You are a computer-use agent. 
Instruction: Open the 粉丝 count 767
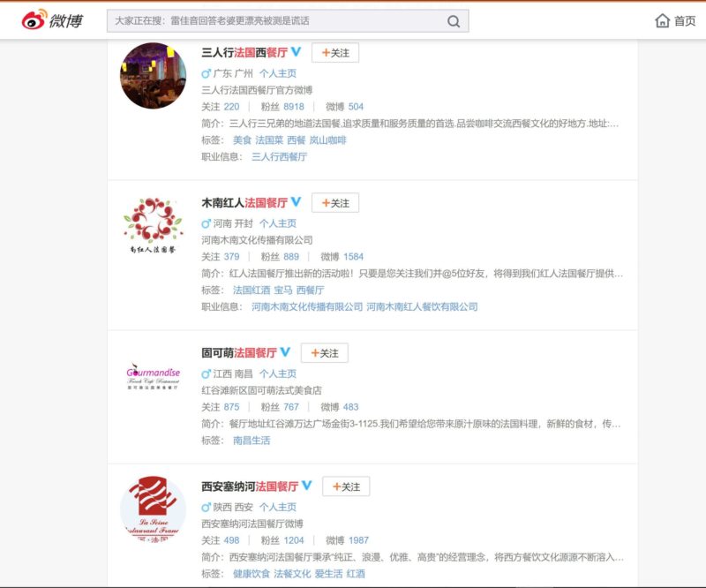[291, 407]
